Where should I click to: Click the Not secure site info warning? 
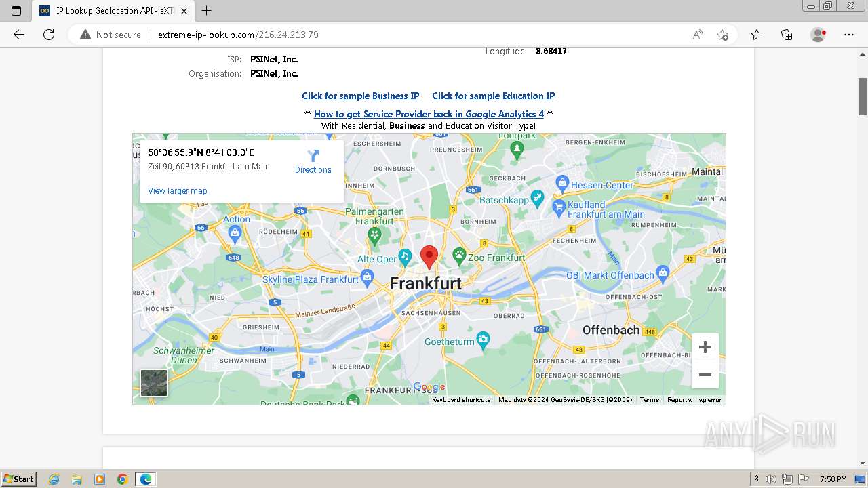coord(111,35)
